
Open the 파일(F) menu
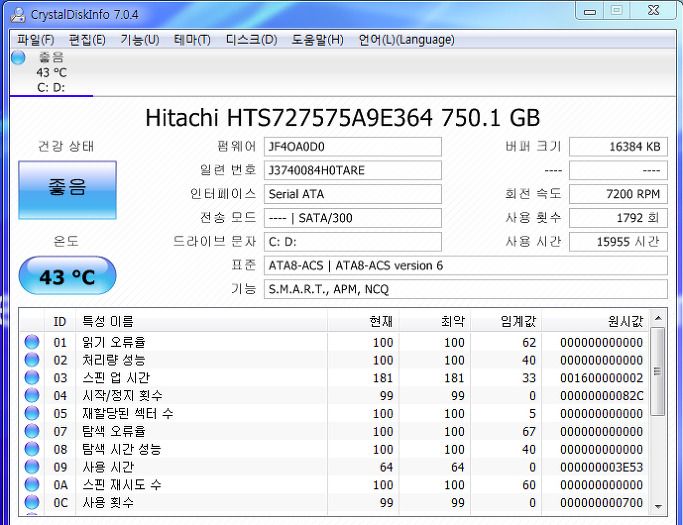(35, 40)
